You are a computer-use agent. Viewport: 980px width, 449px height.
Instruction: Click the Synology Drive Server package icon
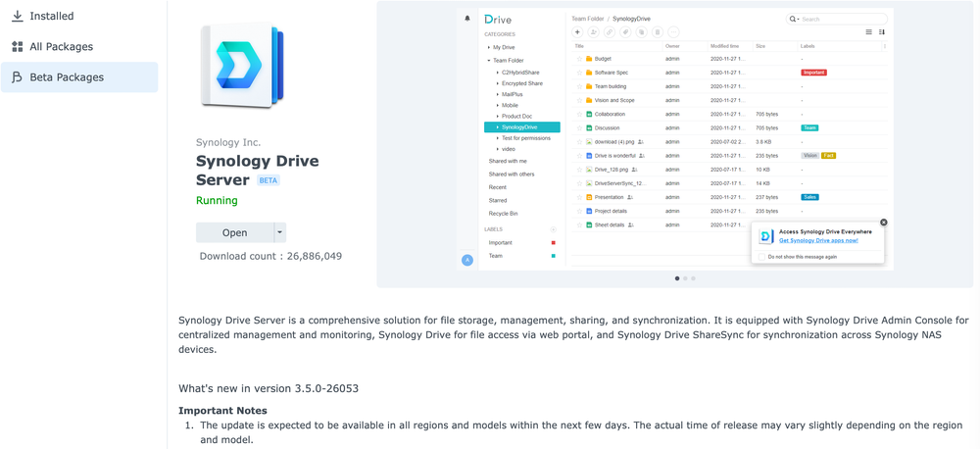242,65
